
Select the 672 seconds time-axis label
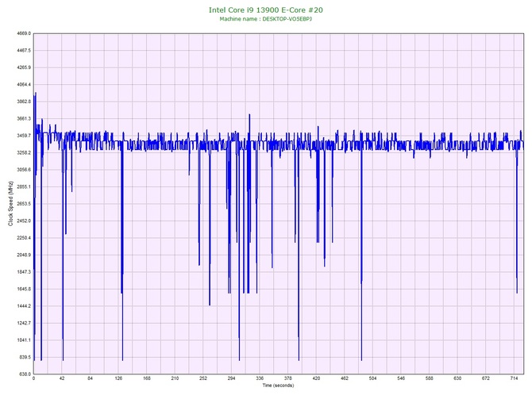pyautogui.click(x=486, y=378)
